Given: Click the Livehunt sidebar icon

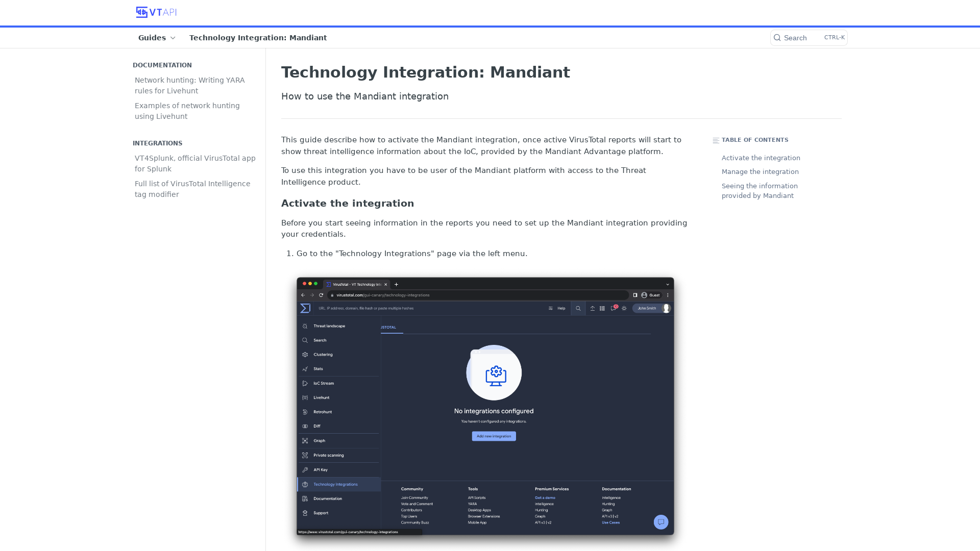Looking at the screenshot, I should click(x=306, y=397).
